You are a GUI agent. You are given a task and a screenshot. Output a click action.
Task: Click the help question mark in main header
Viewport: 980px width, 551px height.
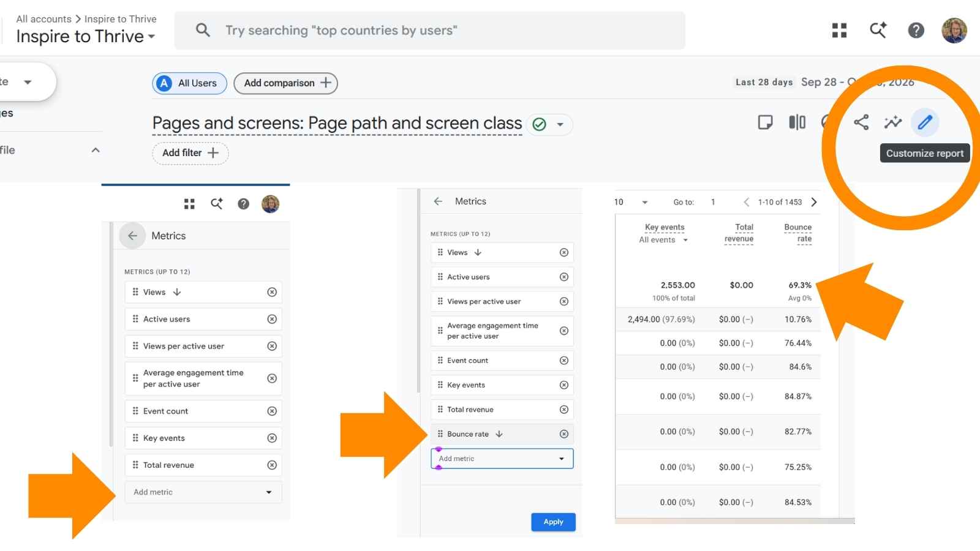pos(916,30)
